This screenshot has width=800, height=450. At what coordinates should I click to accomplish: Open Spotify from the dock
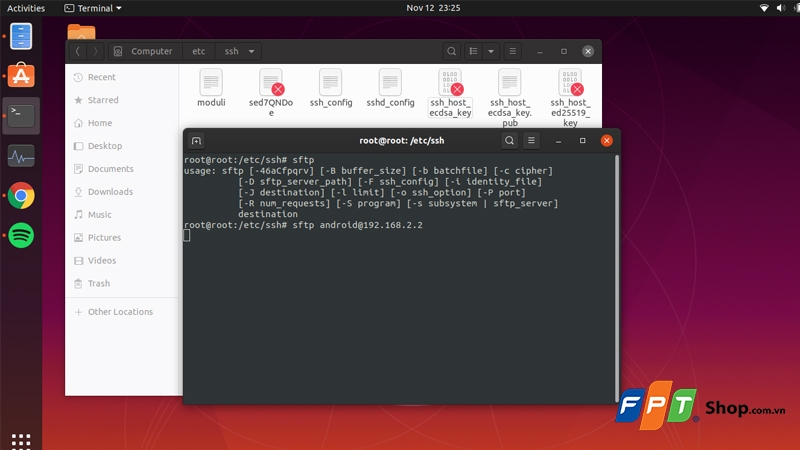point(21,235)
